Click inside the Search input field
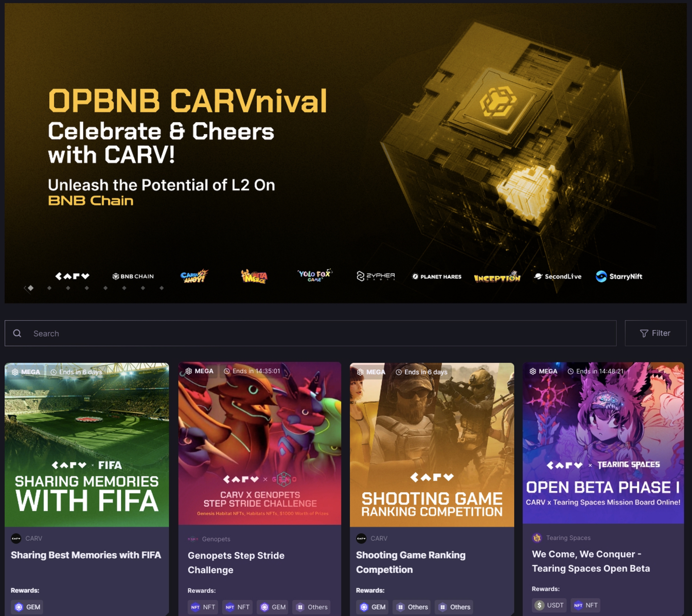692x616 pixels. [135, 333]
